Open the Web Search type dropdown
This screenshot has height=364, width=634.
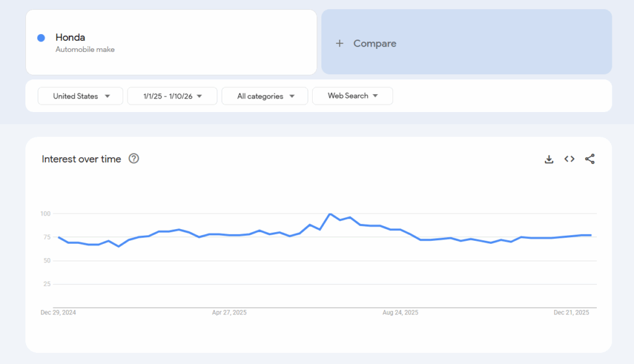(x=352, y=96)
